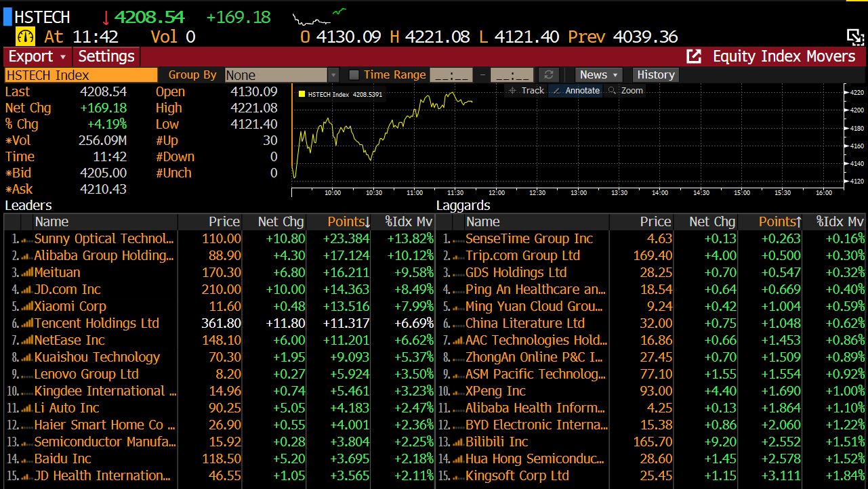Viewport: 868px width, 489px height.
Task: Toggle sort order on the Laggards Points column
Action: (778, 221)
